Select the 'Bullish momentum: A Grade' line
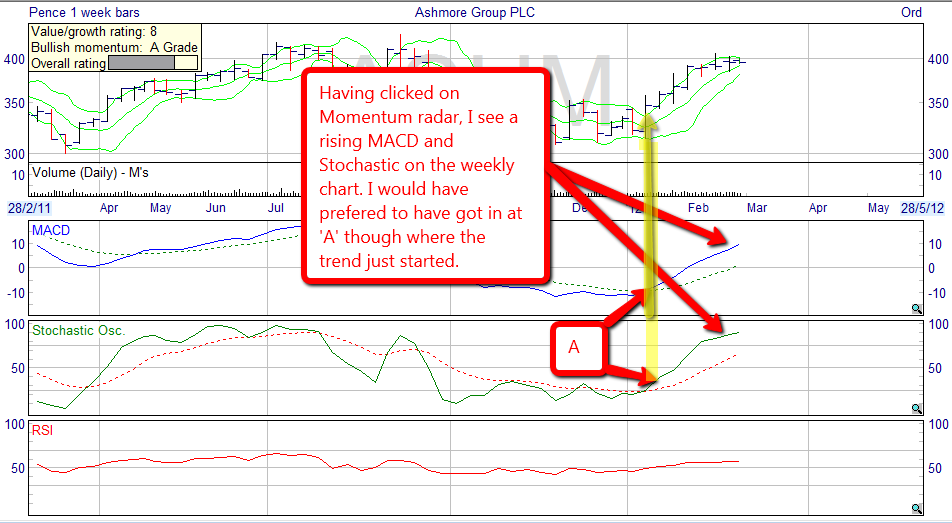952x523 pixels. (x=114, y=47)
